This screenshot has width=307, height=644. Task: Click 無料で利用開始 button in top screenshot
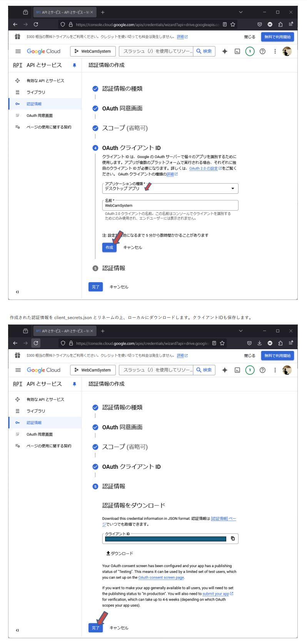coord(277,37)
